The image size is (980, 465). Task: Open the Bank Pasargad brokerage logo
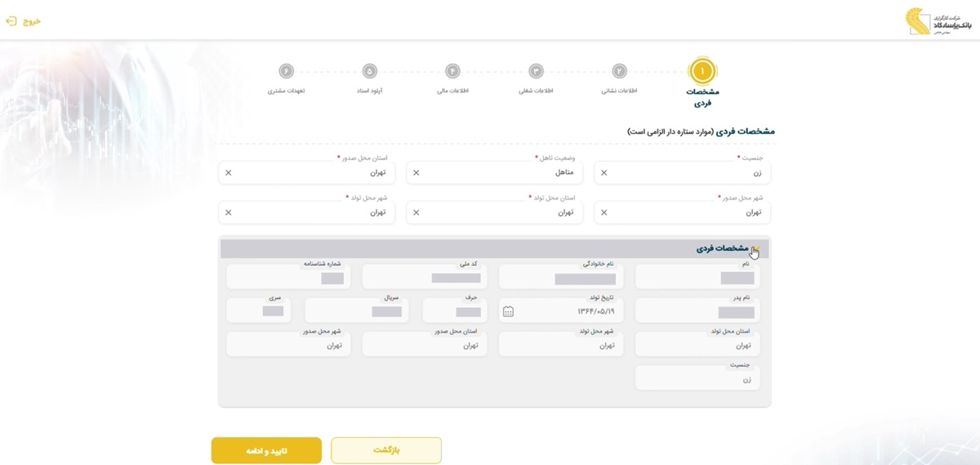[x=940, y=20]
